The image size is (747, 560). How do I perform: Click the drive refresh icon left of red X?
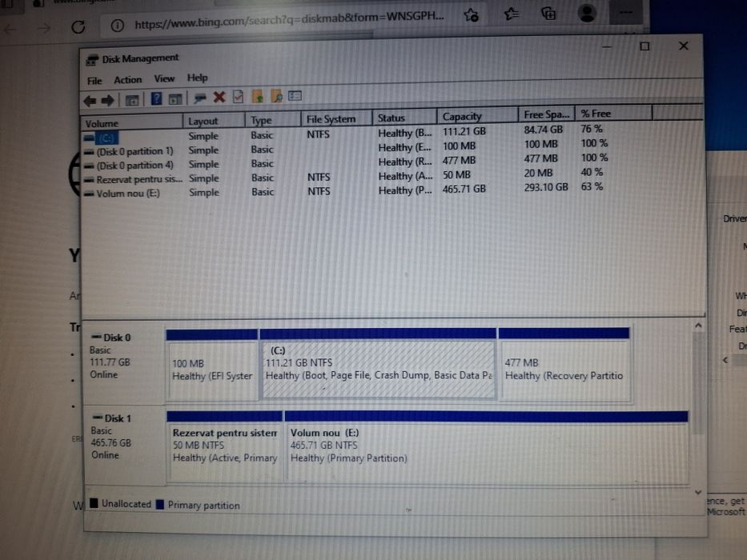(200, 98)
